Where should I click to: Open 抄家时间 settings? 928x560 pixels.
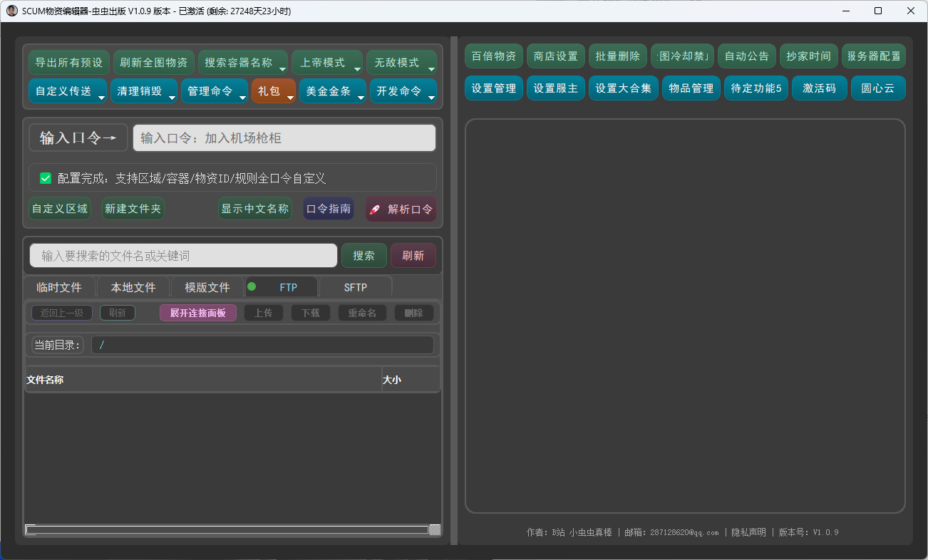[x=809, y=56]
